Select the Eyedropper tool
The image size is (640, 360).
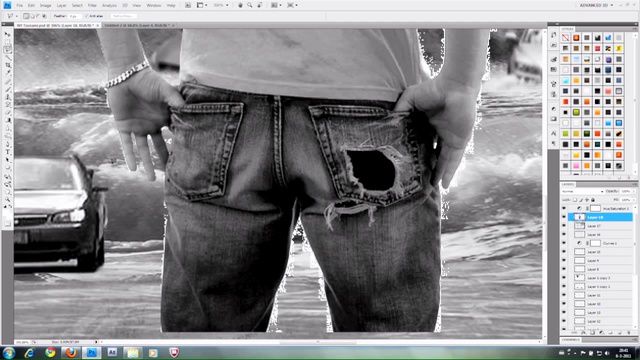[x=7, y=73]
